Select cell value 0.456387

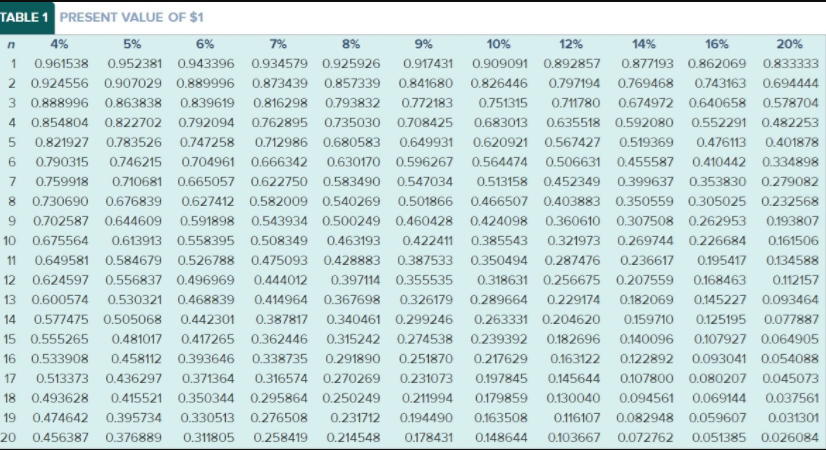(60, 438)
